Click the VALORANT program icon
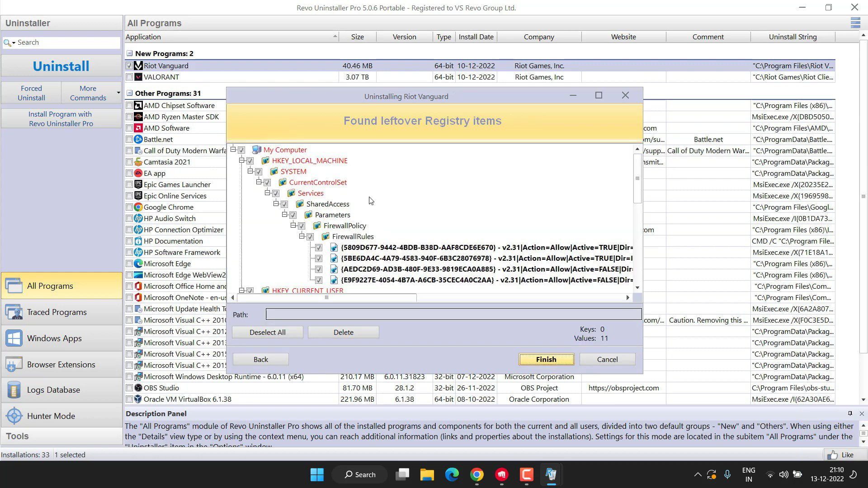868x488 pixels. click(x=138, y=77)
